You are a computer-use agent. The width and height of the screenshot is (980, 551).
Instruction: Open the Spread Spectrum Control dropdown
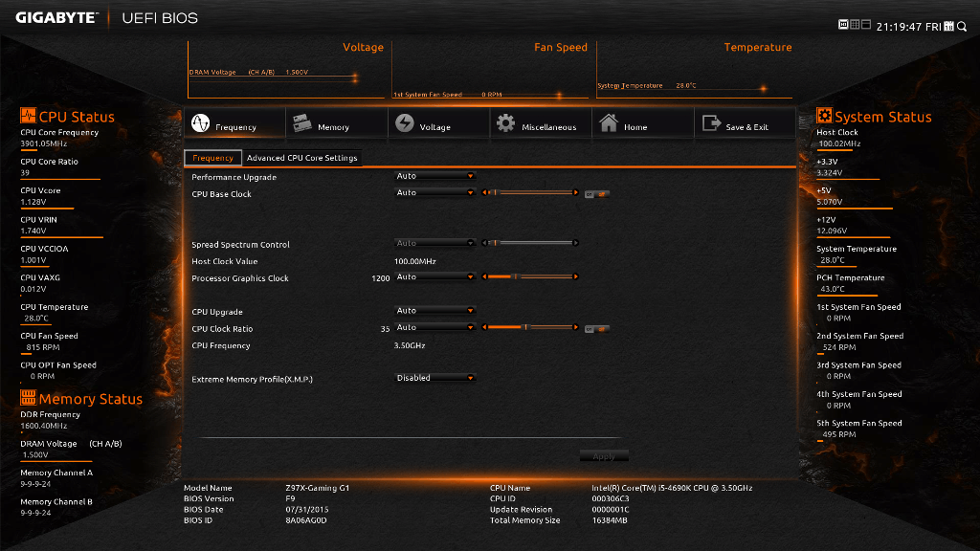[435, 243]
